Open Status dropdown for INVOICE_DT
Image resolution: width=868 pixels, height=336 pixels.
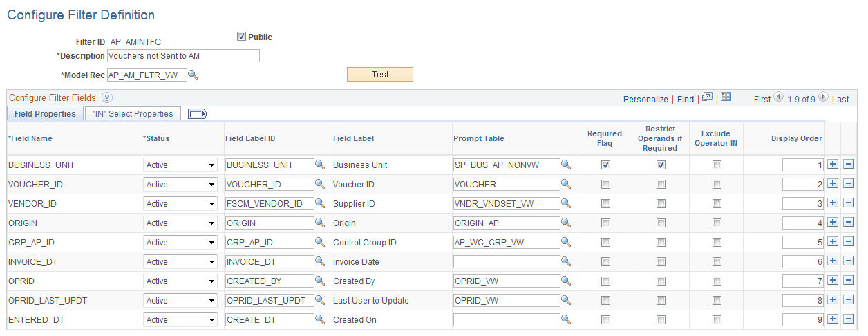click(x=180, y=262)
